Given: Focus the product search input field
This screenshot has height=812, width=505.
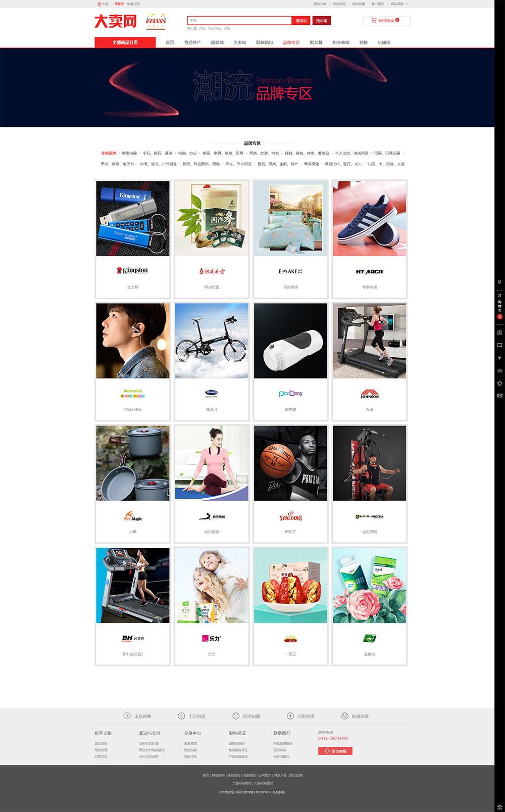Looking at the screenshot, I should [x=239, y=21].
